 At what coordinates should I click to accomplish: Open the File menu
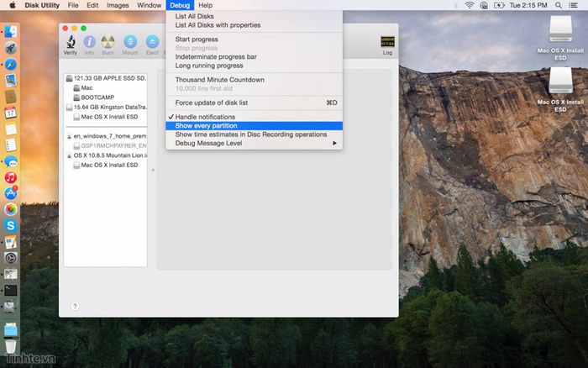point(73,5)
